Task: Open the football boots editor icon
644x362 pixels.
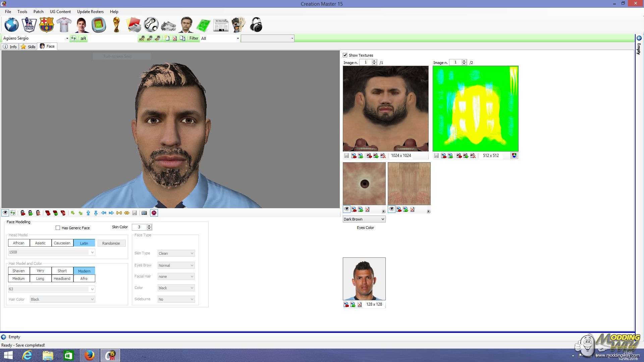Action: (x=168, y=25)
